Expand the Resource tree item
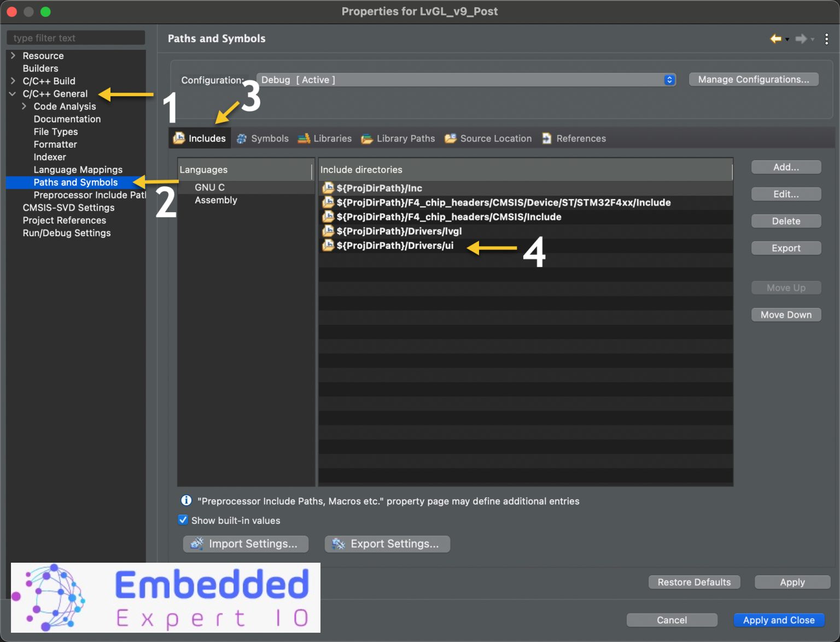The image size is (840, 642). (12, 55)
